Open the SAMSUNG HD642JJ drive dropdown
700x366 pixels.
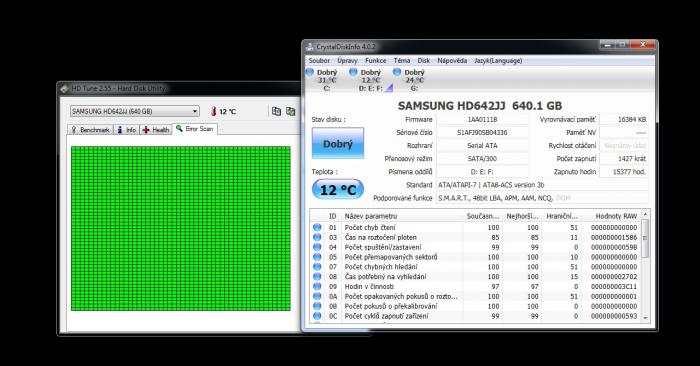(x=134, y=111)
